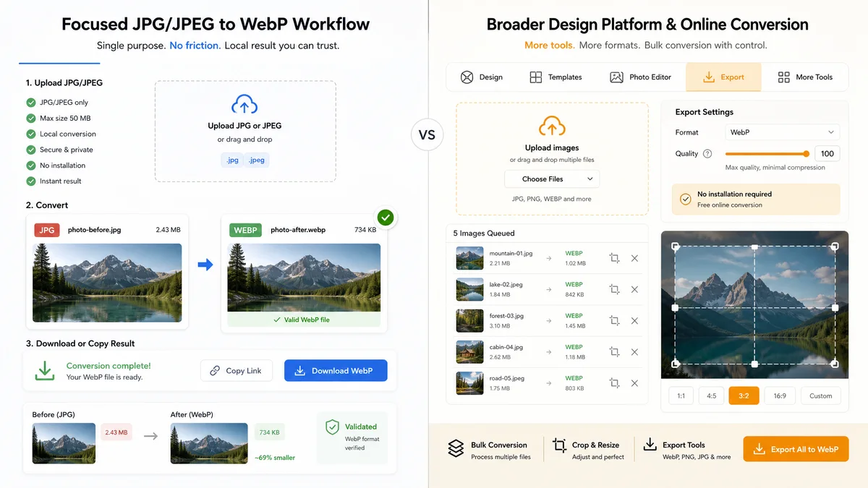
Task: Remove road-05.jpeg from the queue
Action: pyautogui.click(x=634, y=383)
